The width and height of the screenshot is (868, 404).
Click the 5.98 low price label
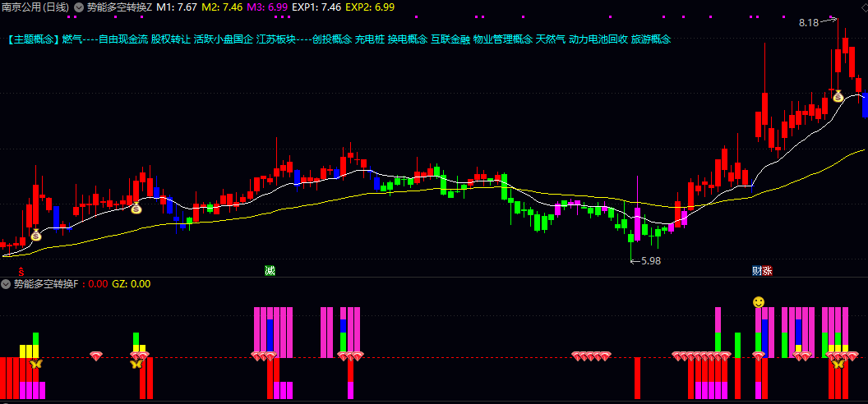[x=651, y=261]
